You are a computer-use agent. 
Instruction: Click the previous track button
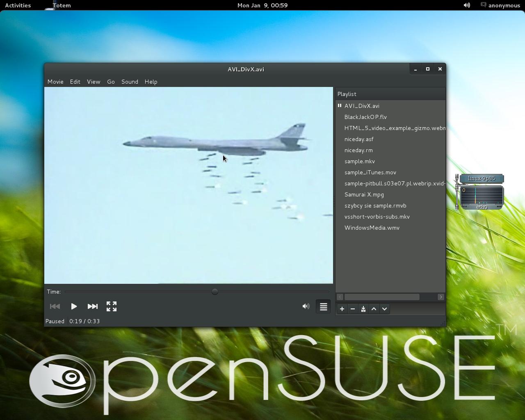click(x=55, y=306)
